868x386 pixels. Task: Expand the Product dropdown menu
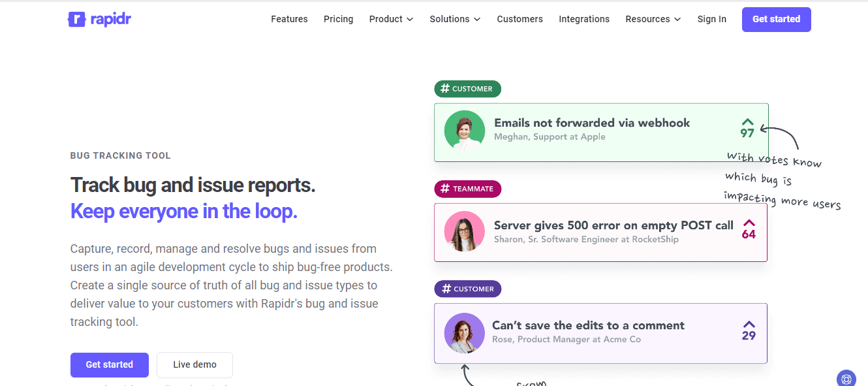(391, 19)
